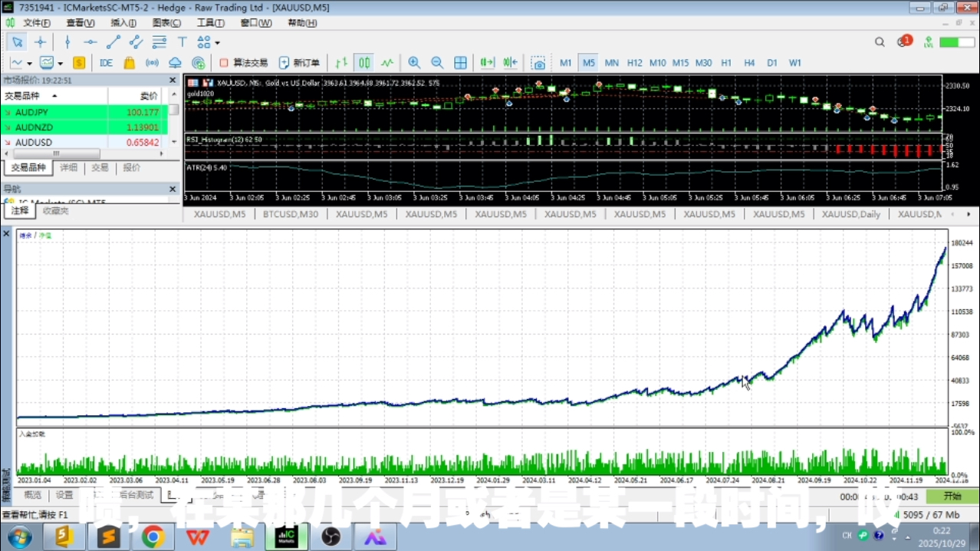Screen dimensions: 980x551
Task: Switch chart to candlestick display
Action: tap(364, 63)
